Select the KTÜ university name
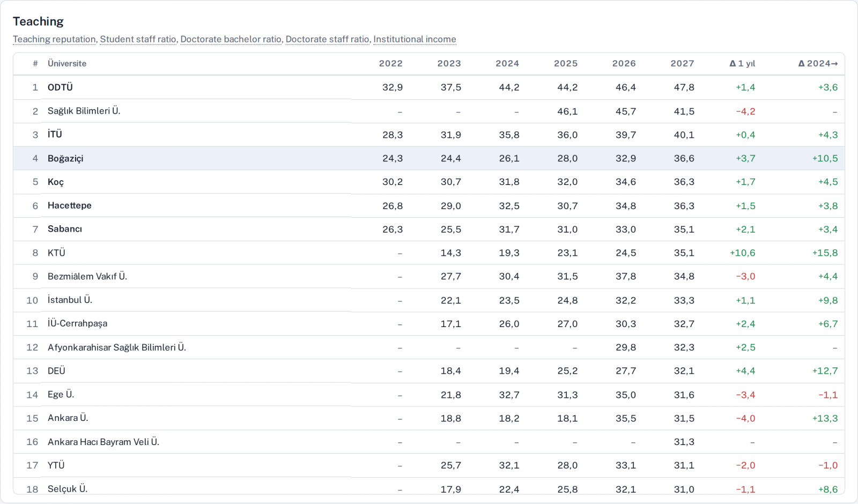 point(56,253)
